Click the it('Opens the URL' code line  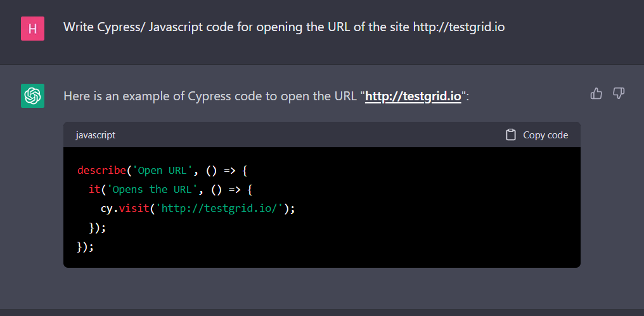pyautogui.click(x=172, y=190)
